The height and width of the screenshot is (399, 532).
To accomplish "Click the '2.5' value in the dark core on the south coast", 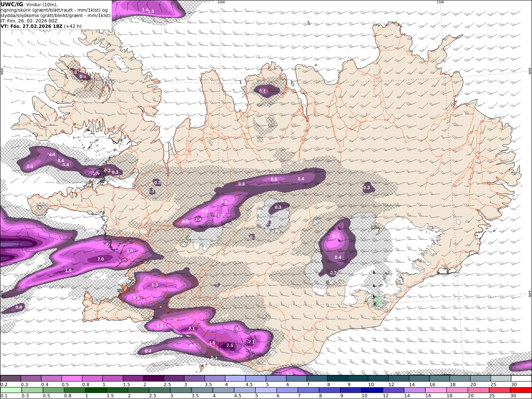I will 229,345.
